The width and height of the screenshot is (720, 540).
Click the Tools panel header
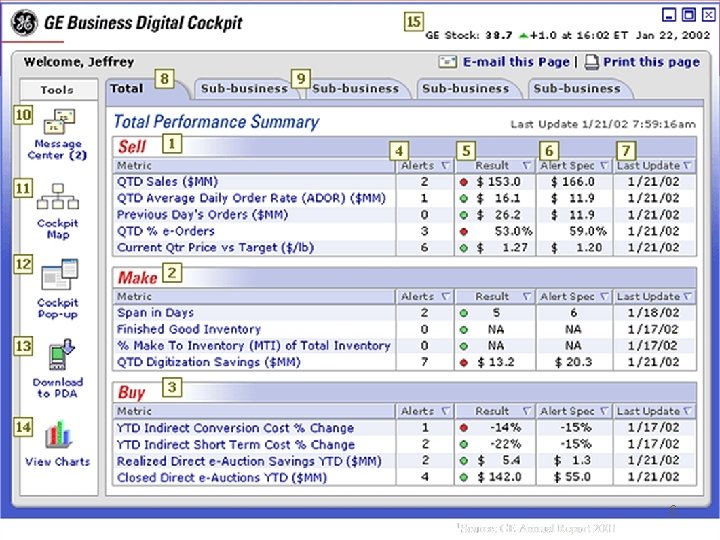[58, 90]
